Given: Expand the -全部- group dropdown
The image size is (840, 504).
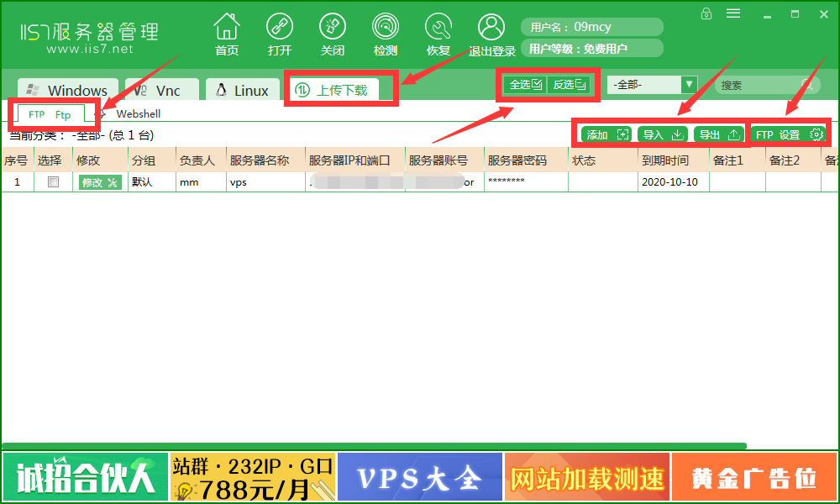Looking at the screenshot, I should tap(689, 85).
